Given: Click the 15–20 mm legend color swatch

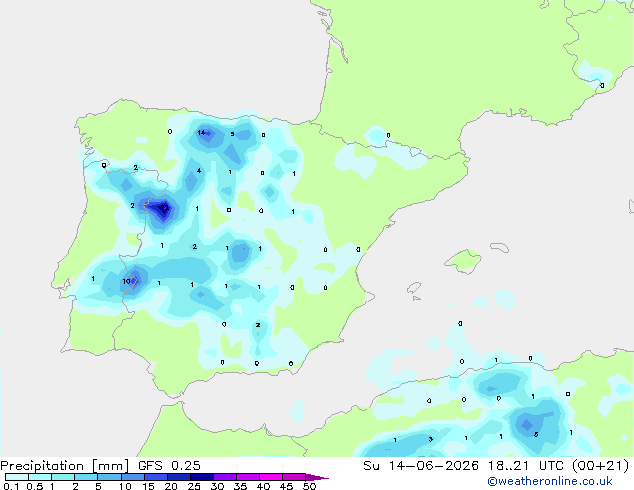Looking at the screenshot, I should point(156,477).
